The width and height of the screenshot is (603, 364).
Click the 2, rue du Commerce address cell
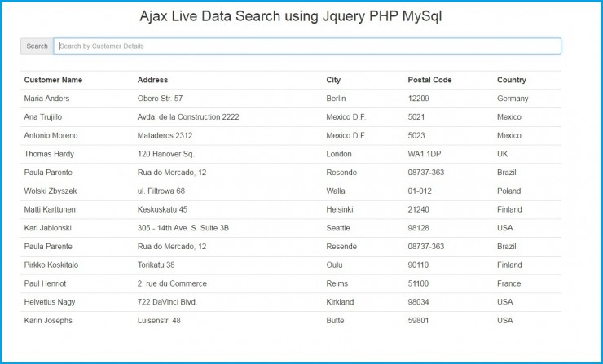pos(172,283)
